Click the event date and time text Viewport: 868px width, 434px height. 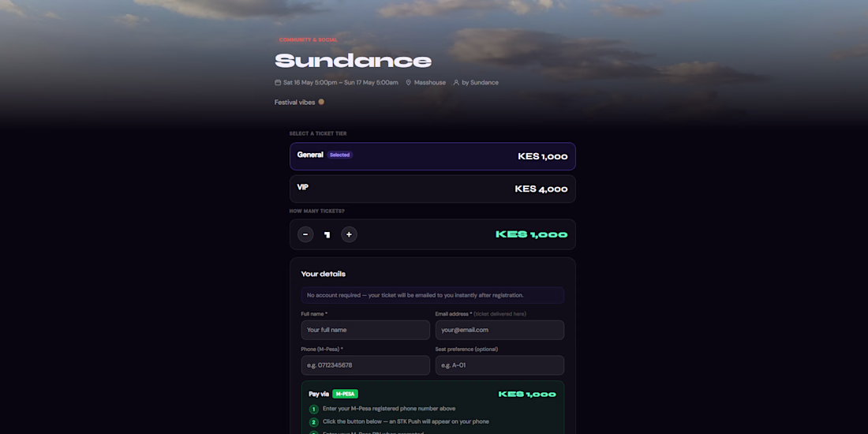coord(340,83)
